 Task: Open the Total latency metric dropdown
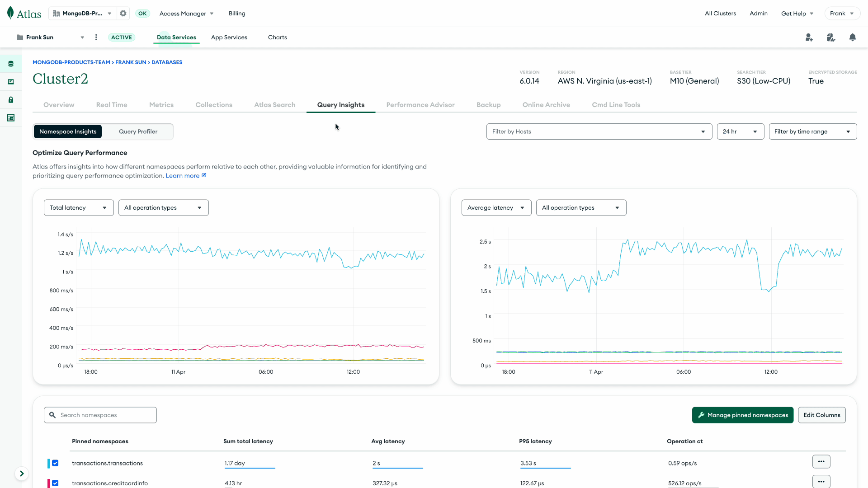(x=77, y=207)
